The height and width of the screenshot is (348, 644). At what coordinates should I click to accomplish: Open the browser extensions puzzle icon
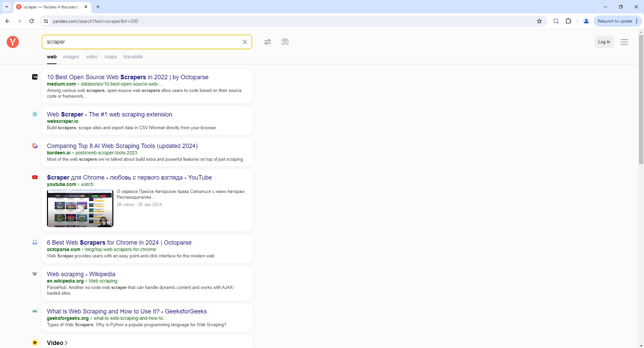[x=568, y=21]
